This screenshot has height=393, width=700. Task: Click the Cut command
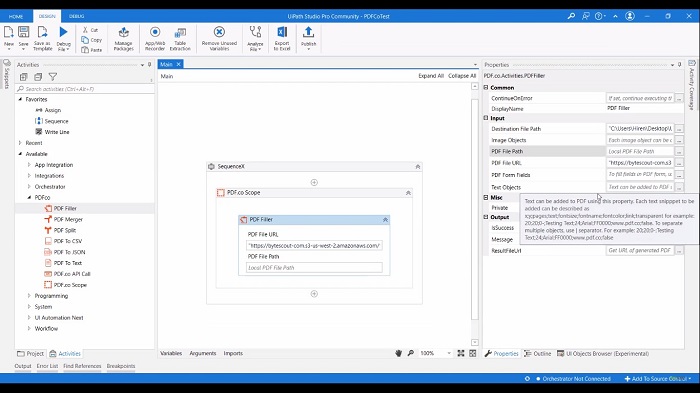click(90, 30)
